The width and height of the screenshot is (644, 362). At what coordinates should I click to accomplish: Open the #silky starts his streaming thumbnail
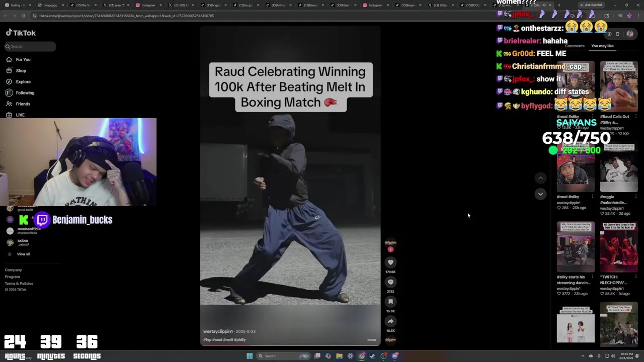tap(576, 247)
